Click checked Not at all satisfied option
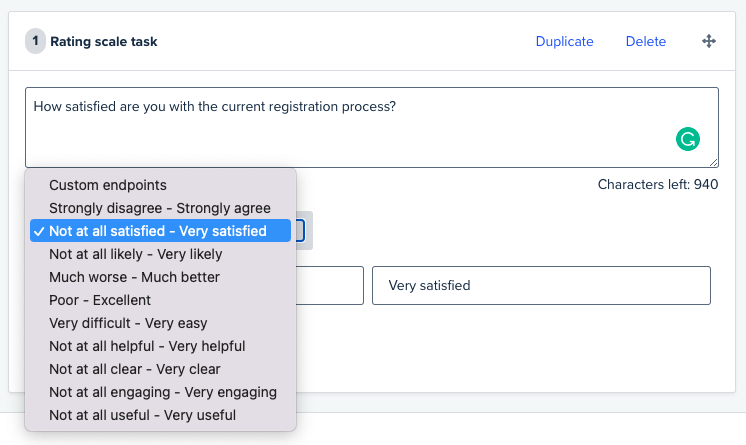The image size is (746, 445). (160, 231)
